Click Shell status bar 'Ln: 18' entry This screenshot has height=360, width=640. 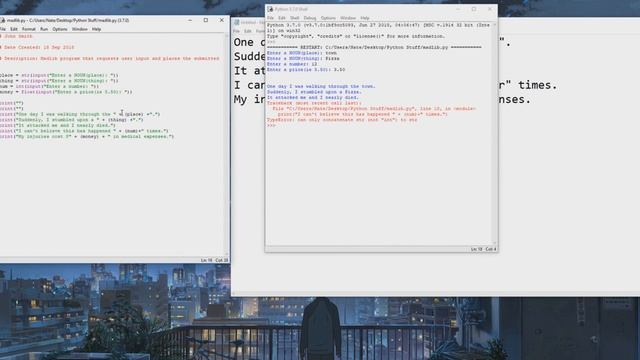point(476,249)
